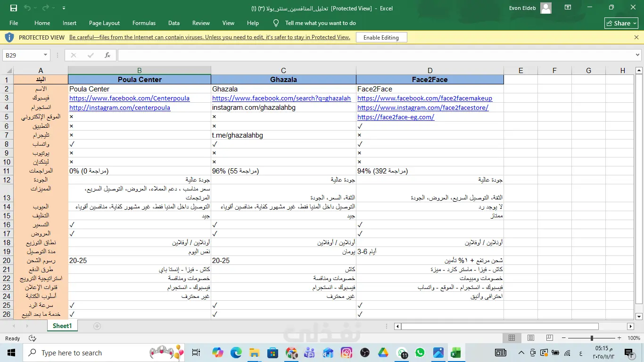
Task: Click the zoom out minus button
Action: [x=564, y=338]
